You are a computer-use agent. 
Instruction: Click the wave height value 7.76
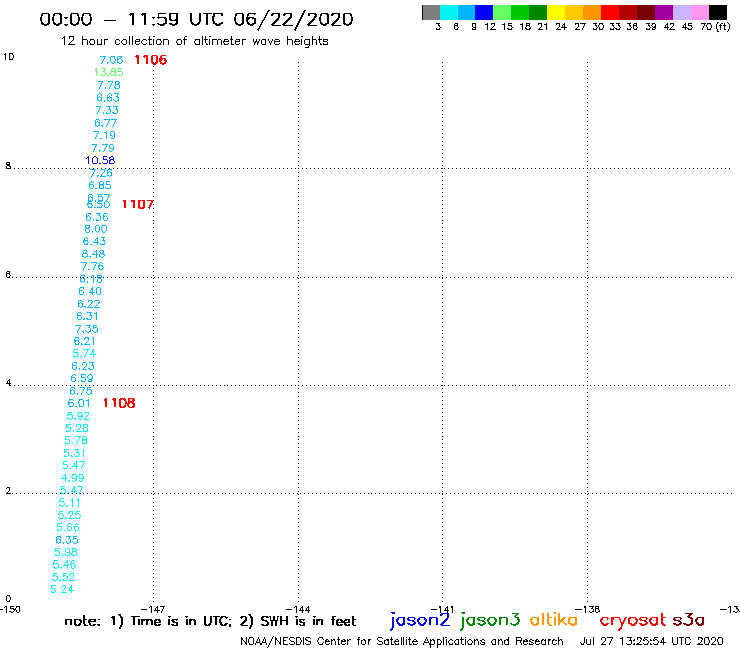click(x=92, y=266)
